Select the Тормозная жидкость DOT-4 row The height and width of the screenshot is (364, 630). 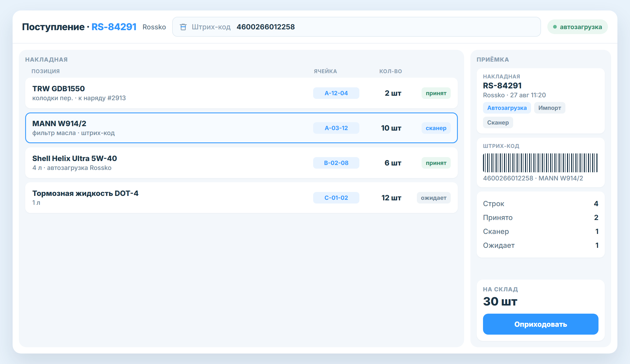tap(241, 198)
